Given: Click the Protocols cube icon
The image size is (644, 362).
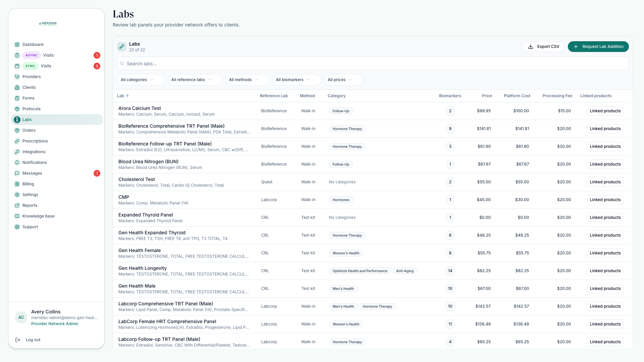Looking at the screenshot, I should point(17,109).
